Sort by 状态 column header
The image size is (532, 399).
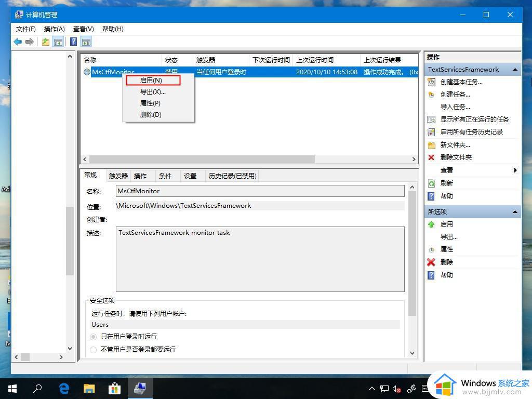(x=177, y=60)
